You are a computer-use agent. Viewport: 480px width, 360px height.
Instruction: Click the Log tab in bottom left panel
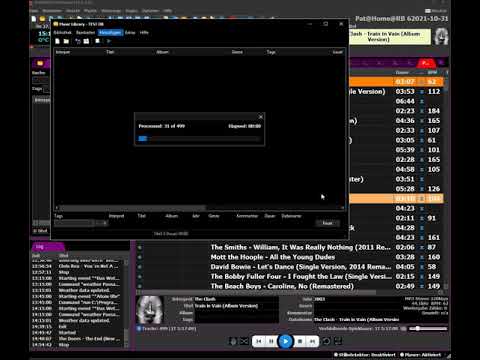point(48,247)
